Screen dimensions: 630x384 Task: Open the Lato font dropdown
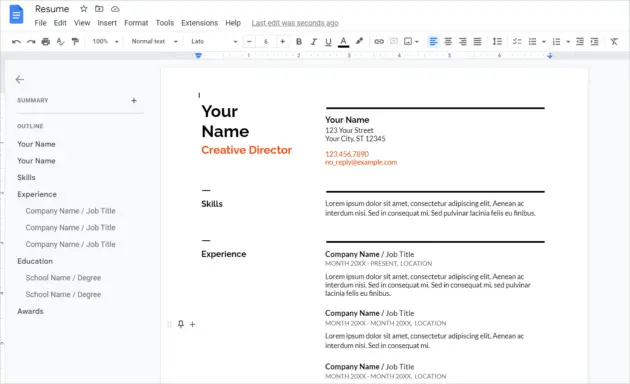214,41
